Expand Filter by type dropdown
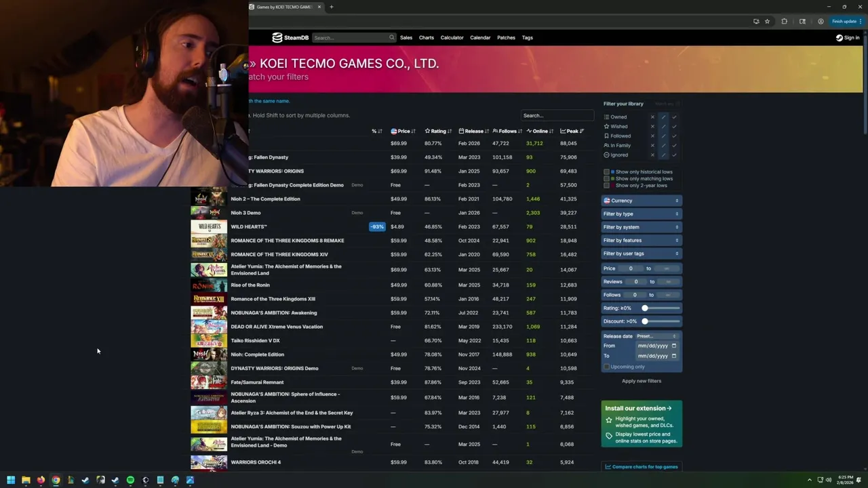Viewport: 868px width, 488px height. click(641, 213)
